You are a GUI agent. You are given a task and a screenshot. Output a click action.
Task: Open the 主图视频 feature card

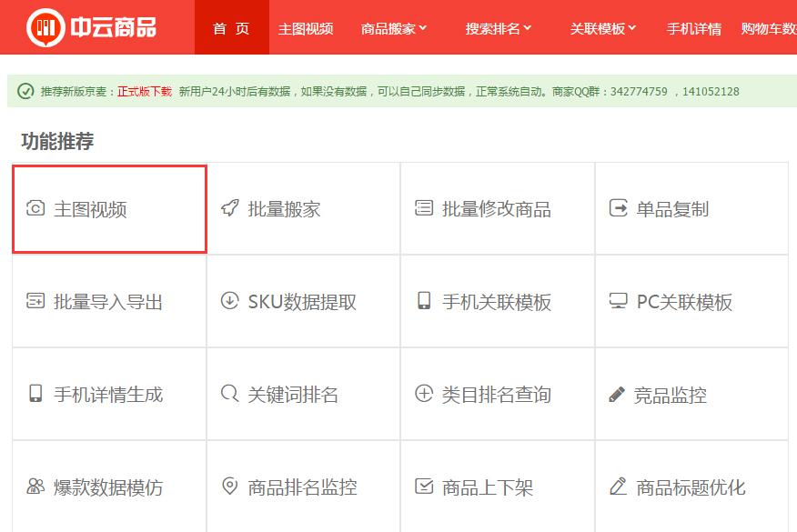pyautogui.click(x=110, y=209)
